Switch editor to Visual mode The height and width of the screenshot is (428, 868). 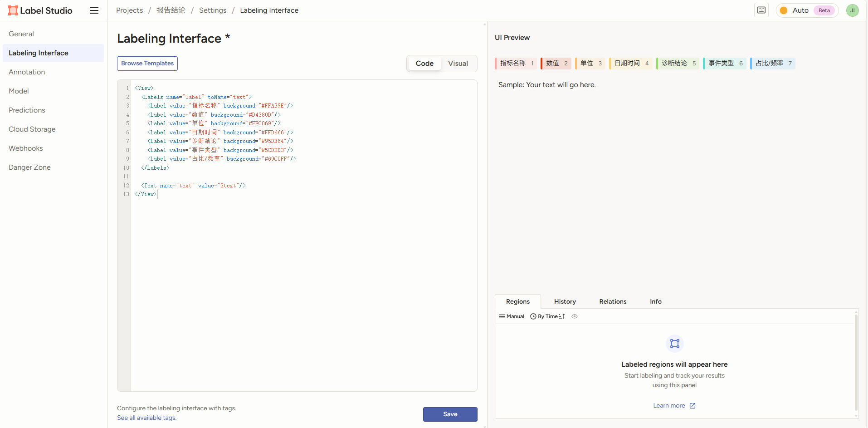click(458, 64)
